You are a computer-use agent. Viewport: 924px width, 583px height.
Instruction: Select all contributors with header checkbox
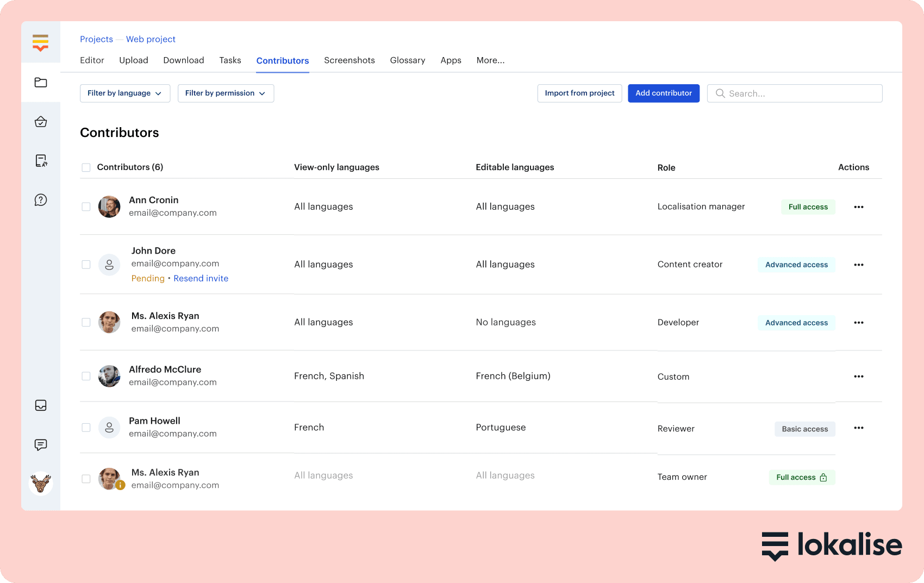tap(86, 167)
